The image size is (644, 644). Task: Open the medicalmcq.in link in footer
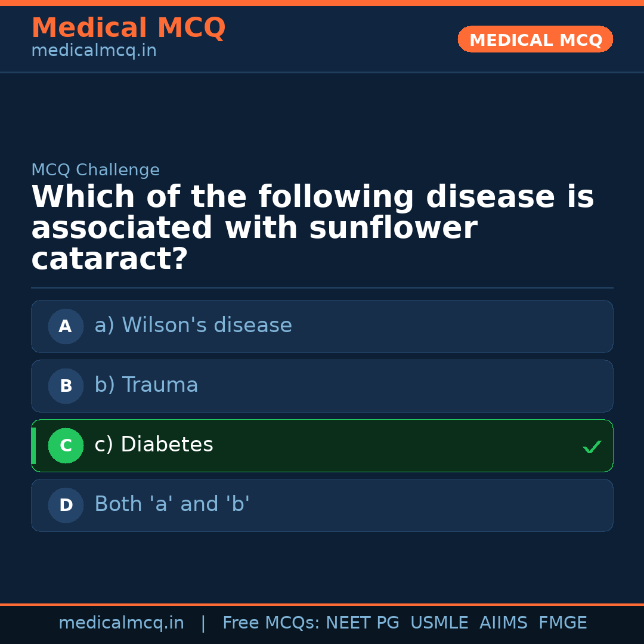click(x=121, y=623)
